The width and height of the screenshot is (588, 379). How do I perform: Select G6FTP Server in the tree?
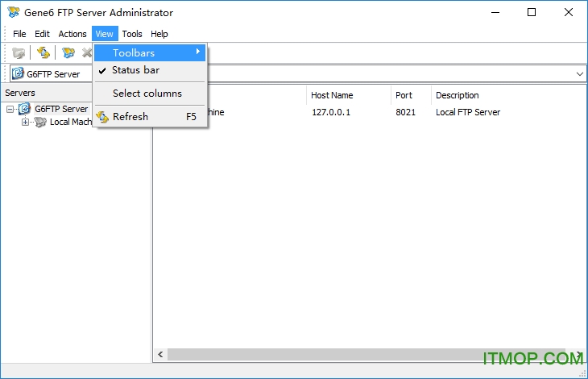(x=61, y=109)
